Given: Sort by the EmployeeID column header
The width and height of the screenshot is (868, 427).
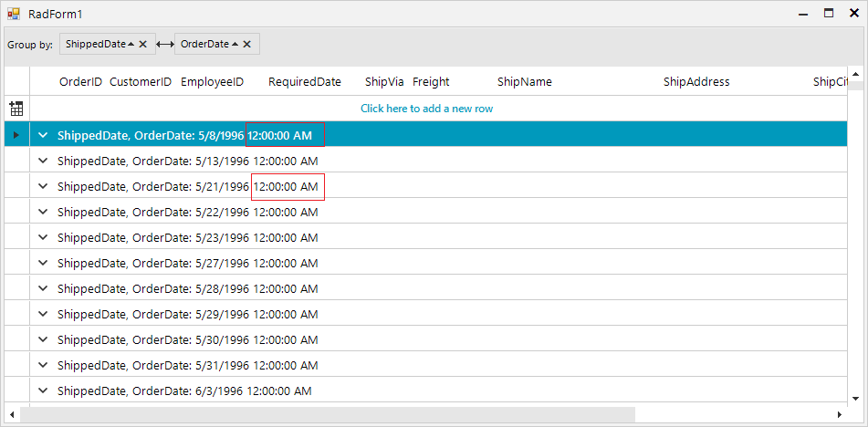Looking at the screenshot, I should (213, 82).
